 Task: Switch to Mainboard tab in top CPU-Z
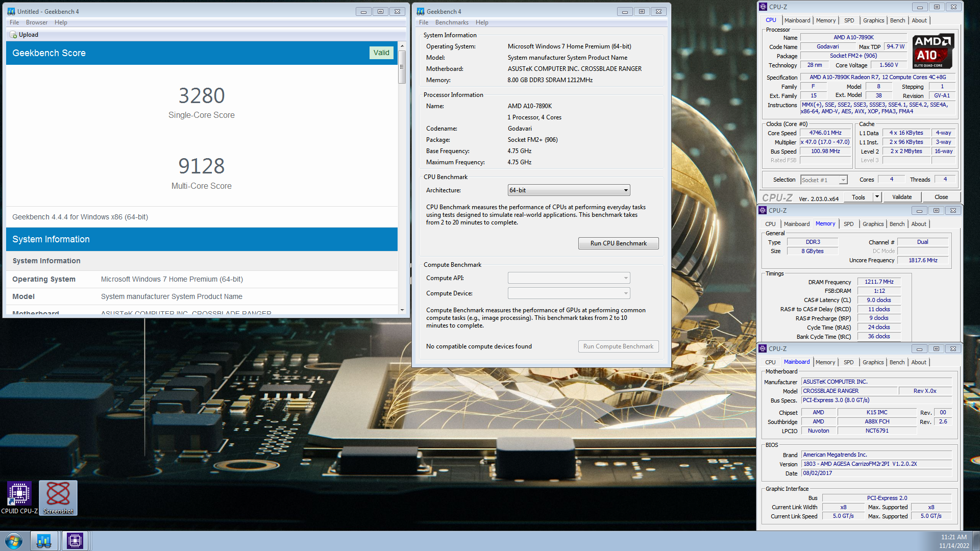coord(797,20)
